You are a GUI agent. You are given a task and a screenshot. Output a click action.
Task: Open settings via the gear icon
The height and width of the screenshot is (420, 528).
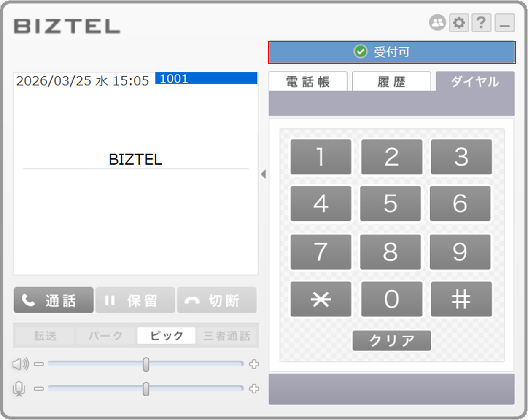click(x=459, y=23)
